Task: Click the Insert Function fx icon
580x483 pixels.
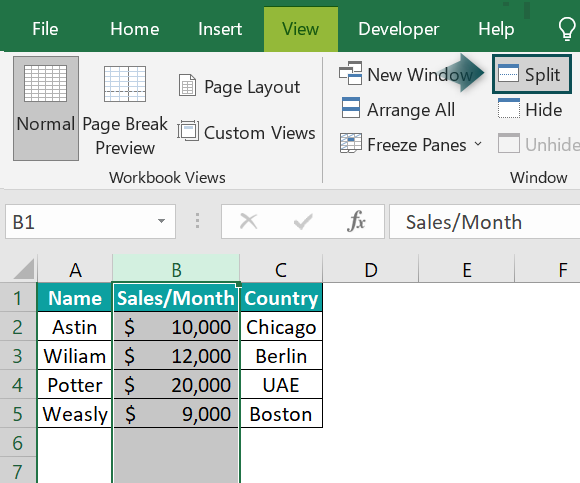Action: 356,221
